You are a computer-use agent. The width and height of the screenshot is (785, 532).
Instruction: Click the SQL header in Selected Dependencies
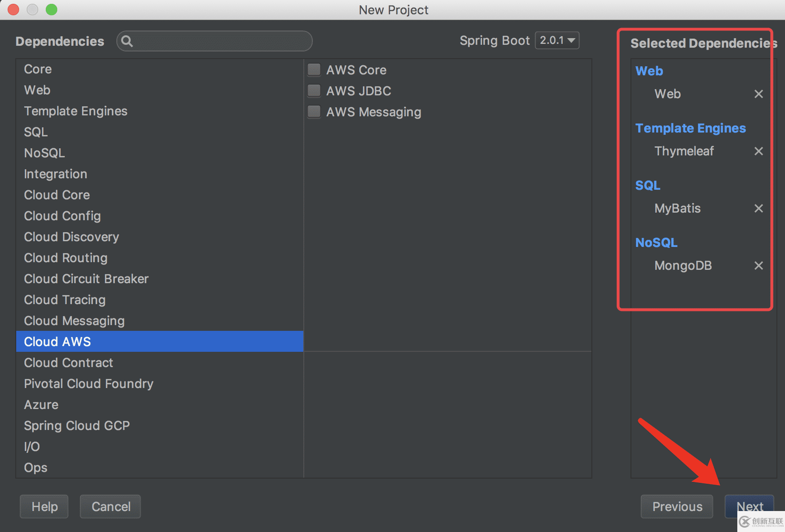(648, 185)
